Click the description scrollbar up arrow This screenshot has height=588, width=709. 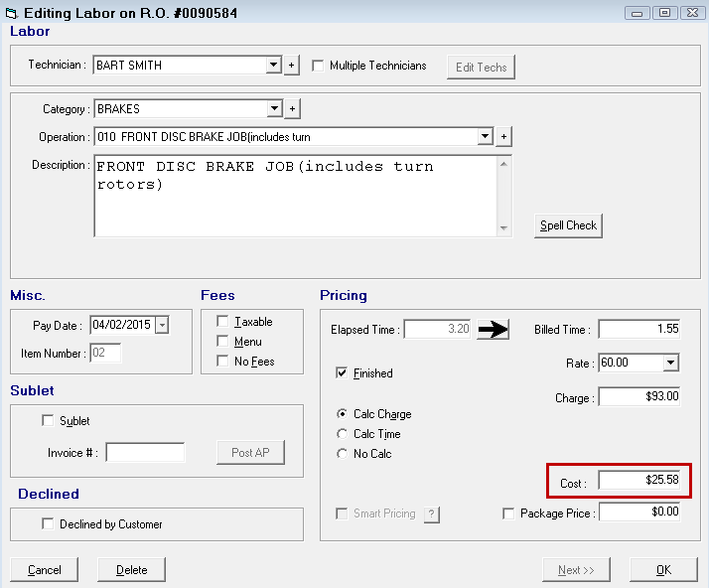(x=503, y=164)
